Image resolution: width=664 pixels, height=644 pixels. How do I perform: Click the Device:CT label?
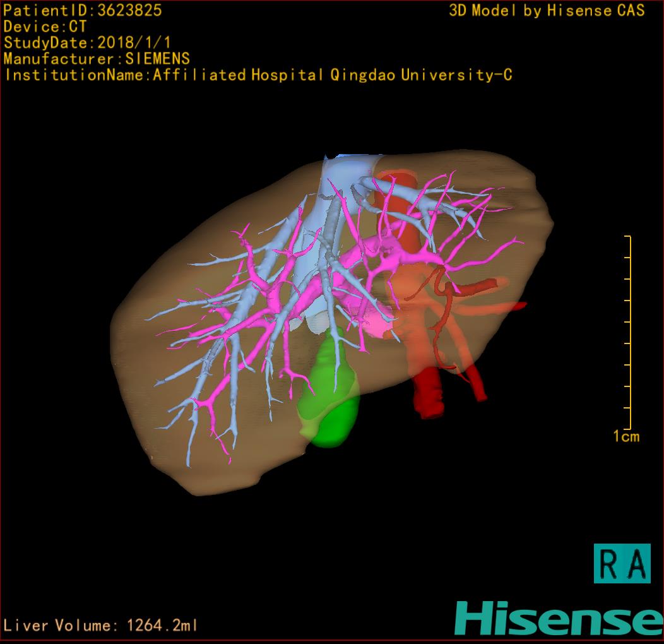click(x=45, y=27)
